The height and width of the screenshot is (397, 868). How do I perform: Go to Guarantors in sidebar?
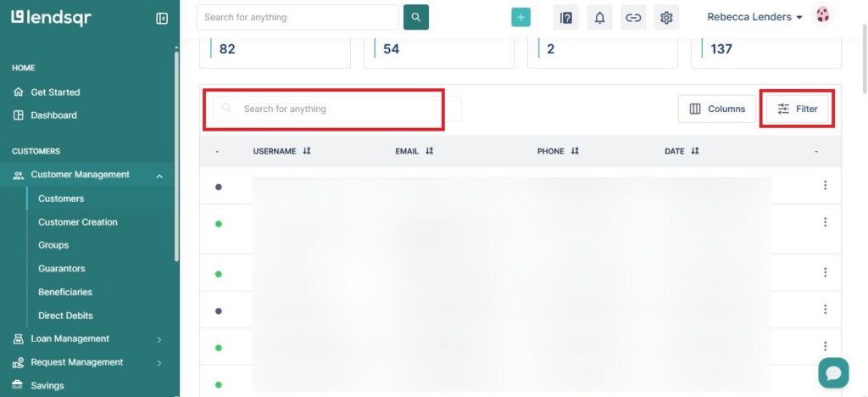pos(61,268)
